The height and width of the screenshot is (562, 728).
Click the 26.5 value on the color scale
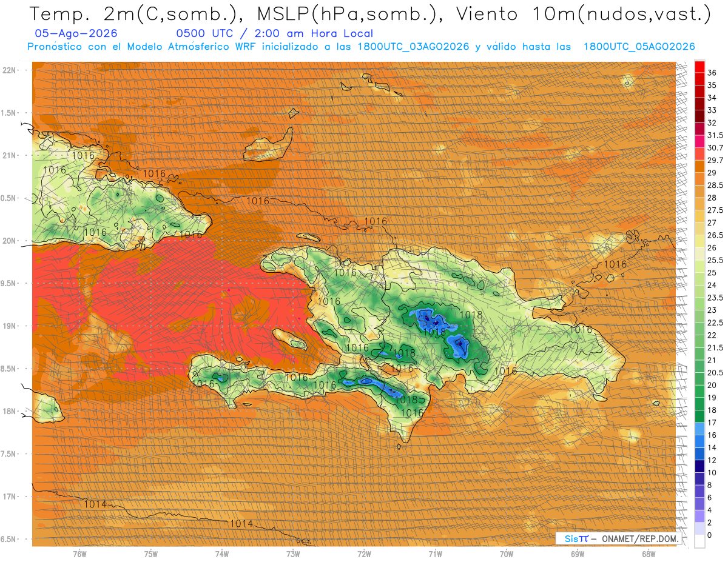pyautogui.click(x=715, y=235)
